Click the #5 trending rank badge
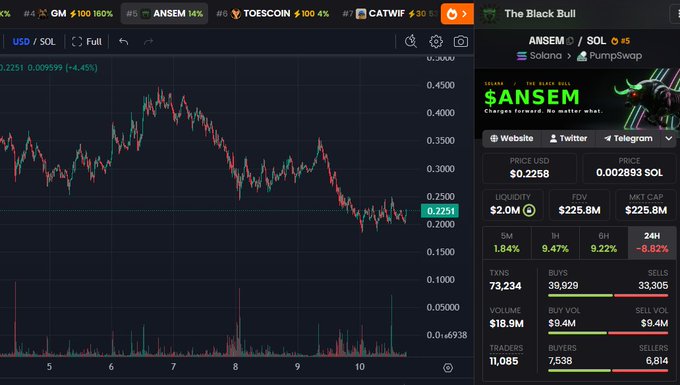This screenshot has width=680, height=385. click(x=620, y=41)
